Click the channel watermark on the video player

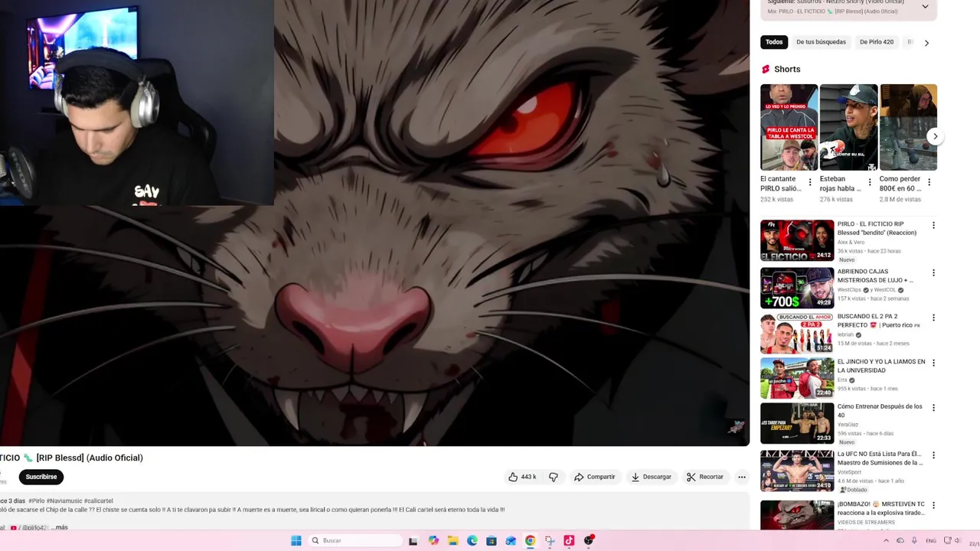point(736,427)
